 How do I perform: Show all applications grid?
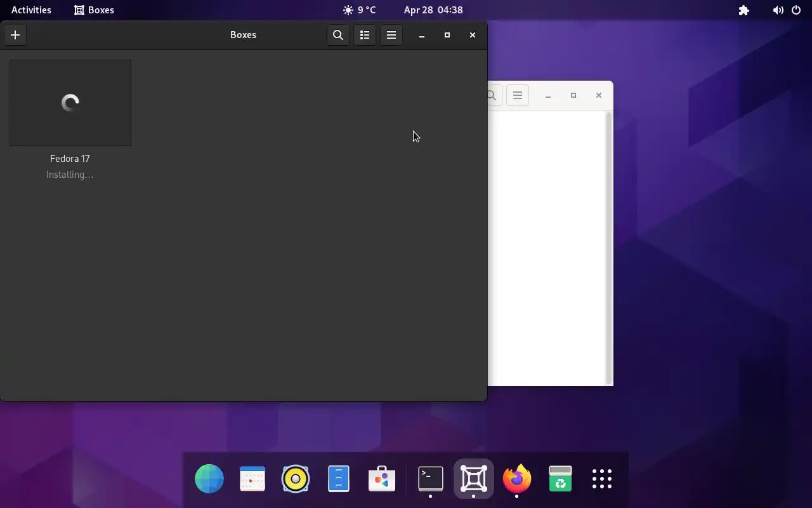[x=602, y=479]
